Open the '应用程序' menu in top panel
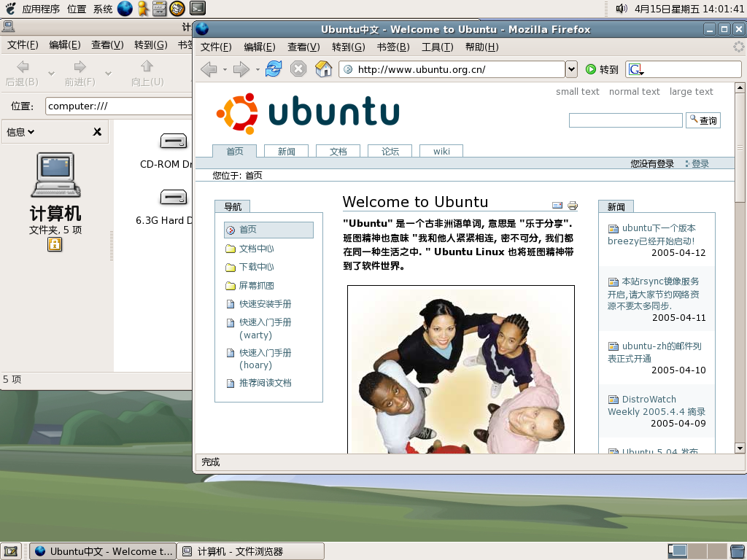Viewport: 747px width, 560px height. [41, 9]
